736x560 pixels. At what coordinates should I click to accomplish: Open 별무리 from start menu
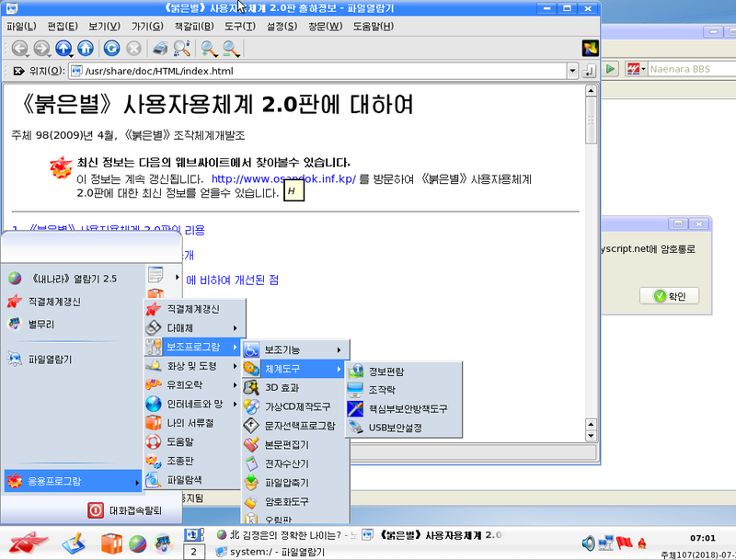click(74, 324)
